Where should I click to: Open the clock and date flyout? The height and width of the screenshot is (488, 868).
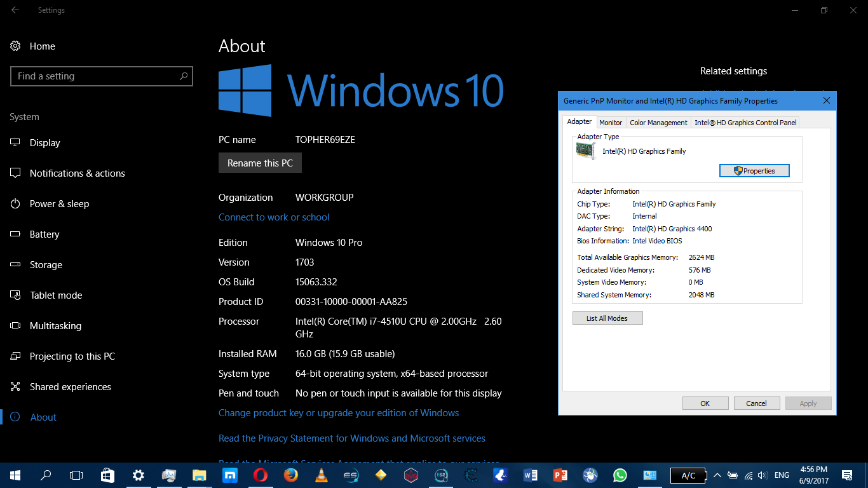click(x=814, y=475)
